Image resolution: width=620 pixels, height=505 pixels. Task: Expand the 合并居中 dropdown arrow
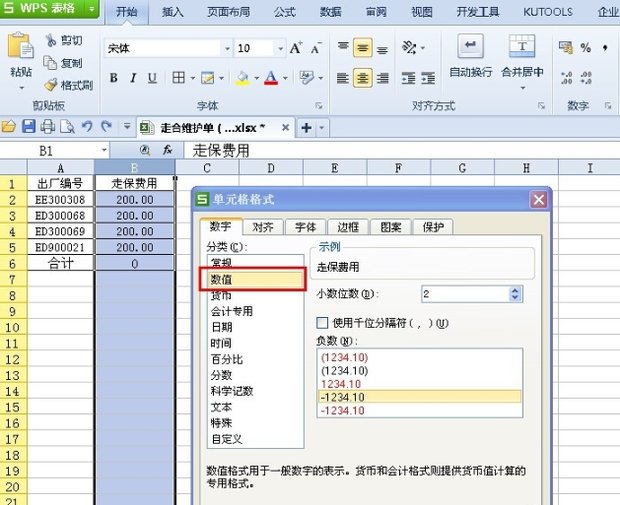point(523,88)
